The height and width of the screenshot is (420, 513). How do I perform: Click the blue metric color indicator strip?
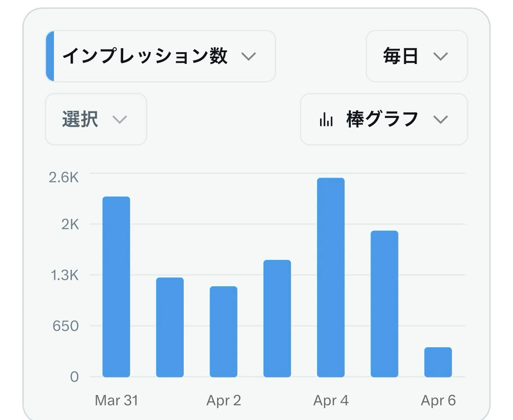(50, 56)
